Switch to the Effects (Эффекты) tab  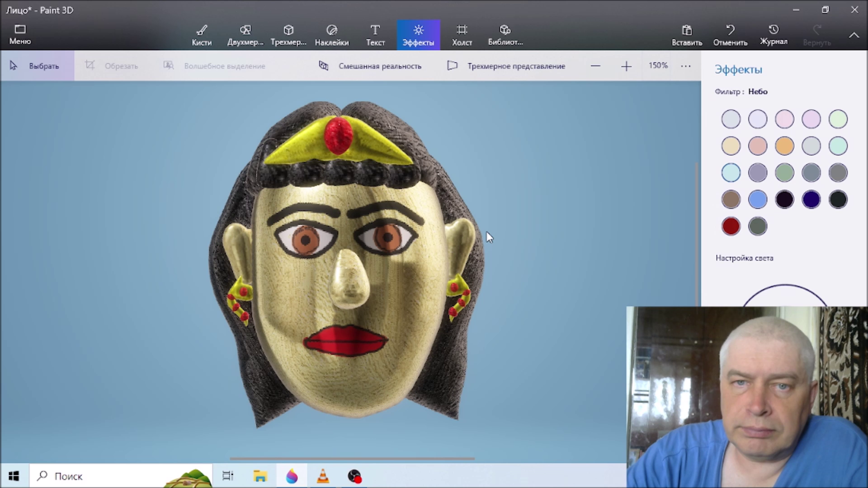pos(418,35)
